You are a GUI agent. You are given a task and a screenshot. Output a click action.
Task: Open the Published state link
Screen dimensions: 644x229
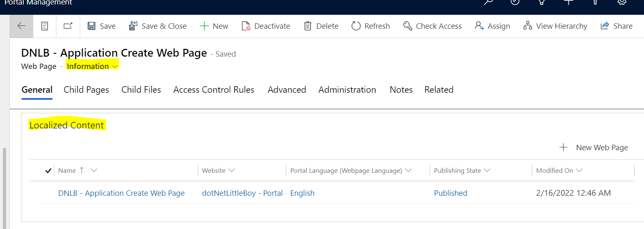click(451, 193)
